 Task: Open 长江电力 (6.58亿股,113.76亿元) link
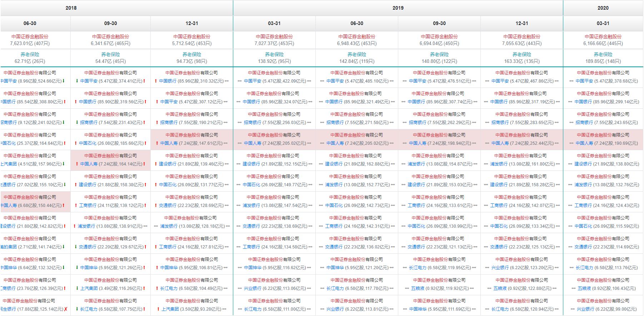tap(584, 268)
